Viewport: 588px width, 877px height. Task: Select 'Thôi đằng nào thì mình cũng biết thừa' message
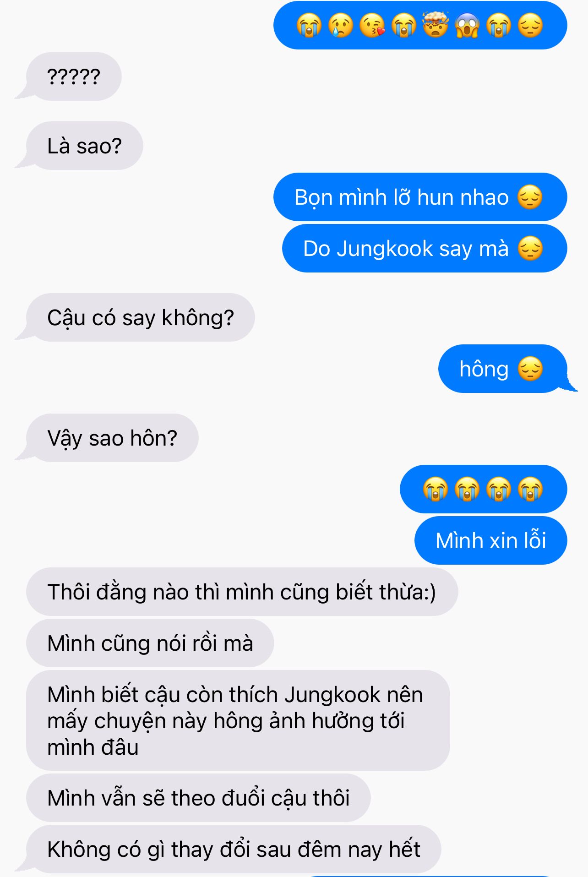(242, 592)
